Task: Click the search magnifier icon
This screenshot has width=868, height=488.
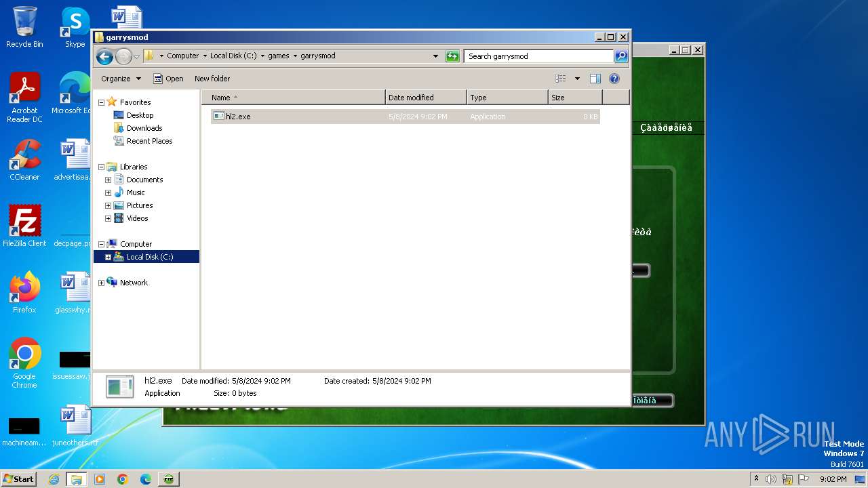Action: [x=620, y=56]
